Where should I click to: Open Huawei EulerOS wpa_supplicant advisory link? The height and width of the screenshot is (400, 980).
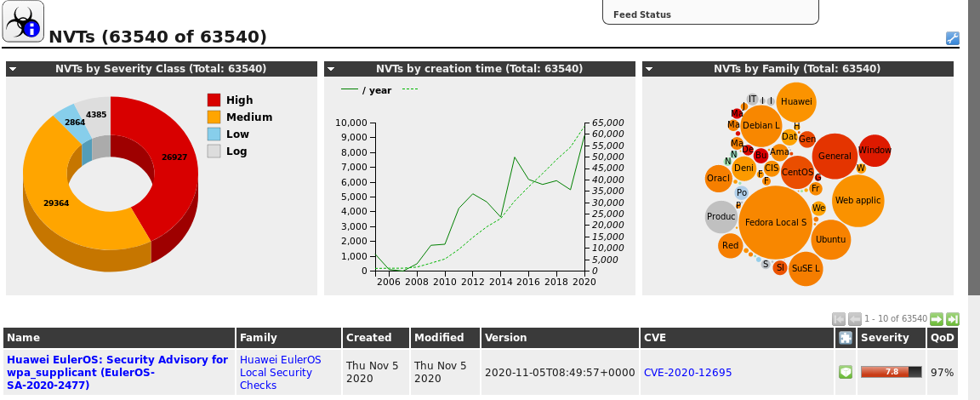[x=117, y=372]
